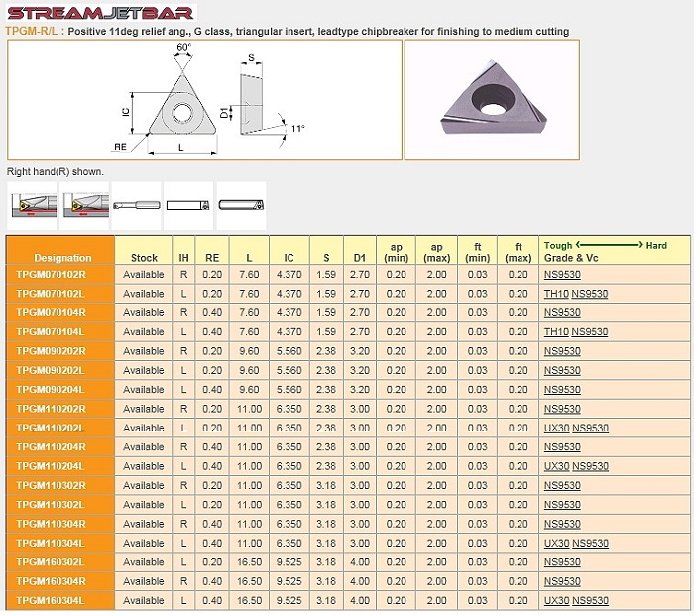Open UX30 link in TPGM110304L row
The height and width of the screenshot is (616, 694).
[557, 544]
